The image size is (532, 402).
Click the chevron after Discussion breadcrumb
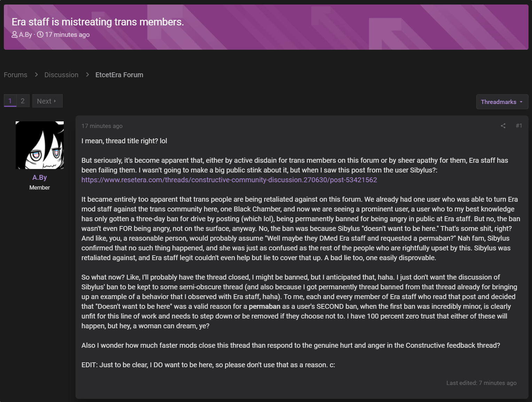click(87, 74)
